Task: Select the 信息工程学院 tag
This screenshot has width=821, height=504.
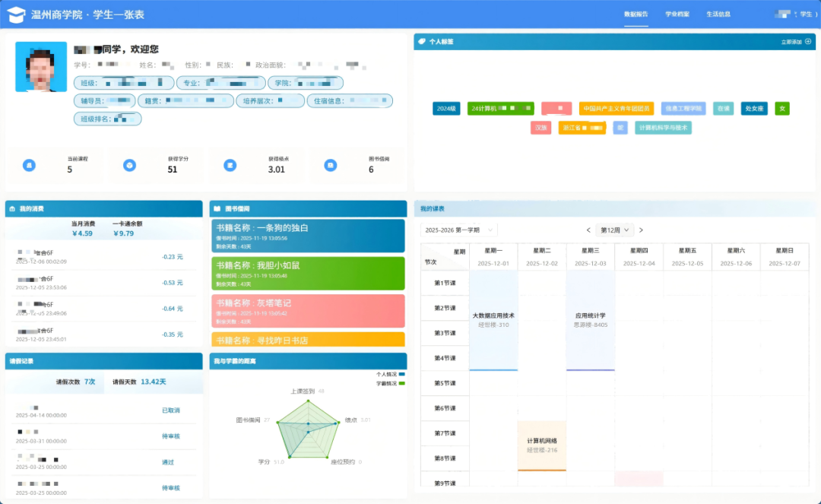Action: [683, 109]
